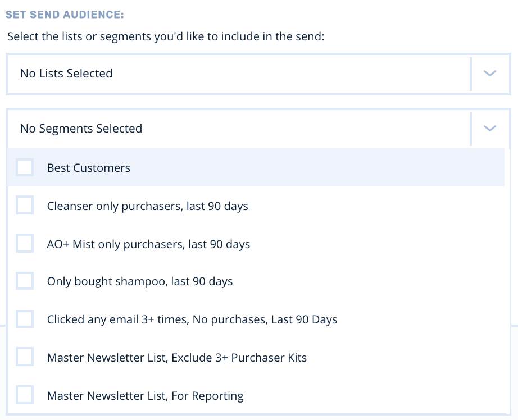Check the Clicked any email 3+ times box
518x420 pixels.
coord(25,319)
